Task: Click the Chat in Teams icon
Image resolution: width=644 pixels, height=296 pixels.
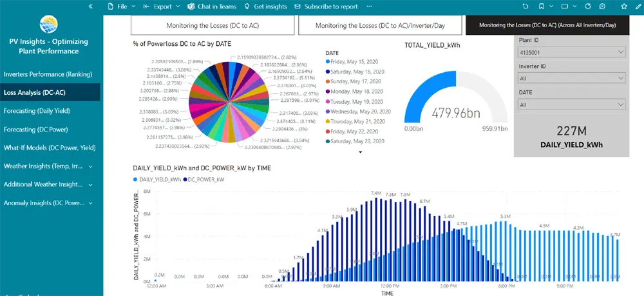Action: (191, 6)
